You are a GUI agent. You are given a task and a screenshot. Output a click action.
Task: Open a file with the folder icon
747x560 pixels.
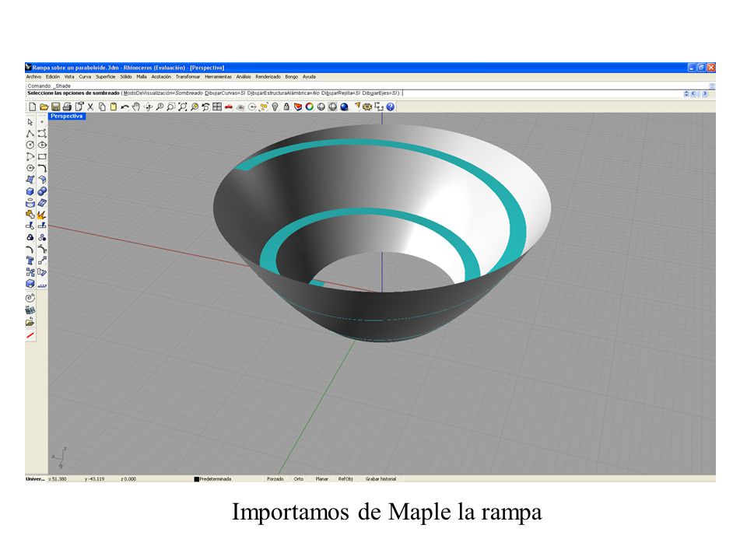click(x=44, y=107)
